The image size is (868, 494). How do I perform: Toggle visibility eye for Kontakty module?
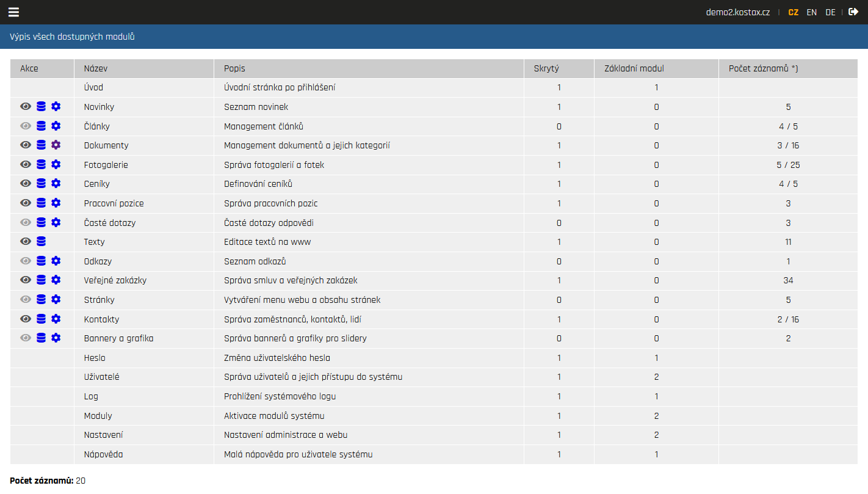click(26, 319)
